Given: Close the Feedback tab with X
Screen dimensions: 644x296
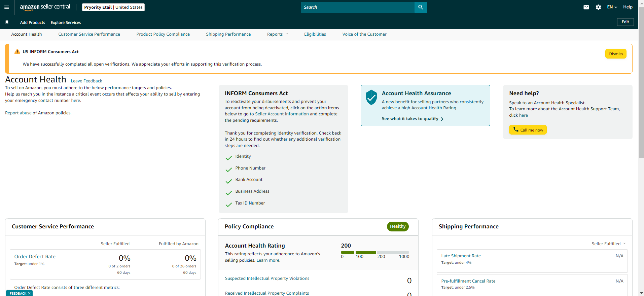Looking at the screenshot, I should coord(29,293).
